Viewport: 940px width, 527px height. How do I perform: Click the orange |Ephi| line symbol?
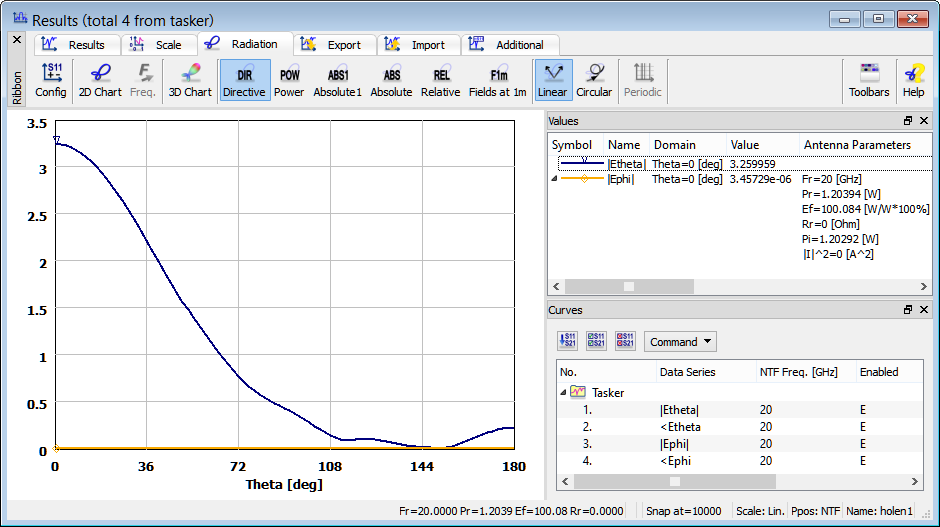point(582,179)
